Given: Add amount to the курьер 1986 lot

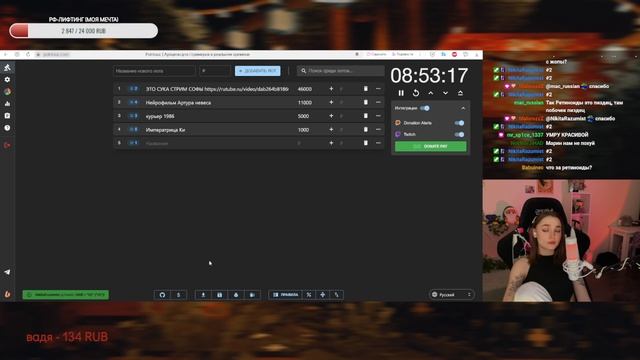Looking at the screenshot, I should (331, 116).
